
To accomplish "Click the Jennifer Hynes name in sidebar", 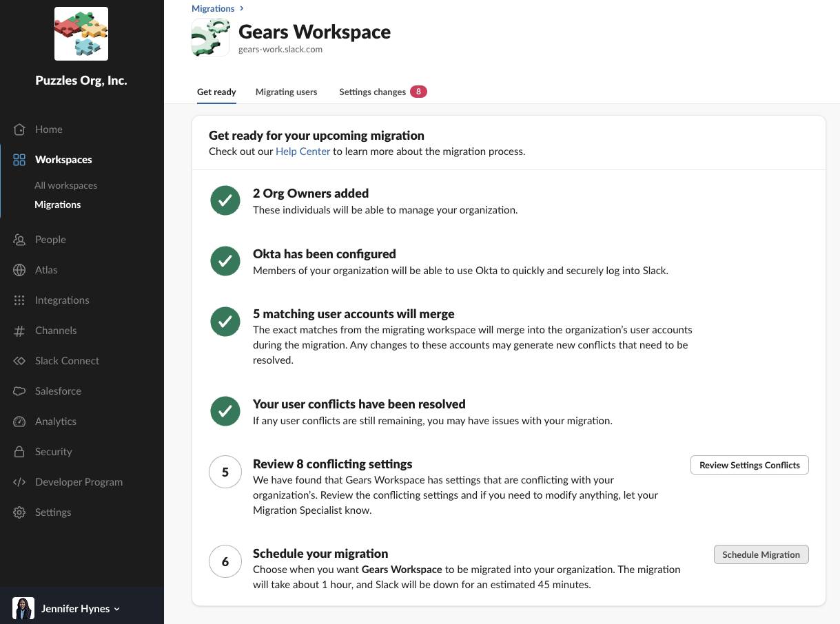I will tap(76, 609).
